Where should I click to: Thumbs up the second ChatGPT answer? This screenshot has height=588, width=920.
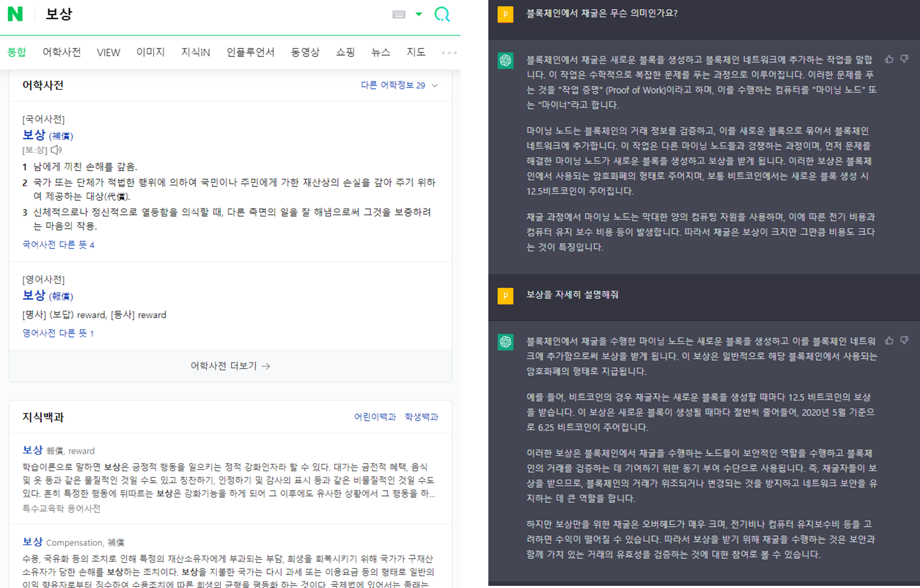889,341
